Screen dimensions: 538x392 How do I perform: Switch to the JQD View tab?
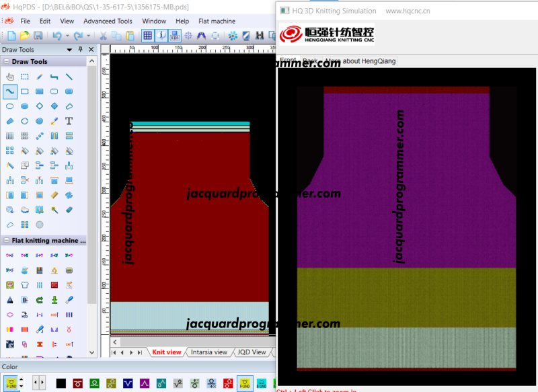point(252,352)
